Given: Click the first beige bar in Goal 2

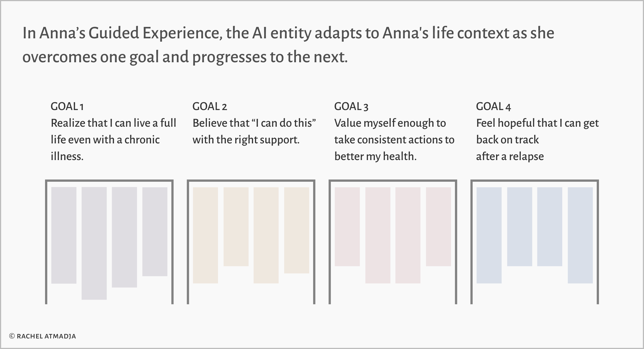Looking at the screenshot, I should pyautogui.click(x=205, y=235).
